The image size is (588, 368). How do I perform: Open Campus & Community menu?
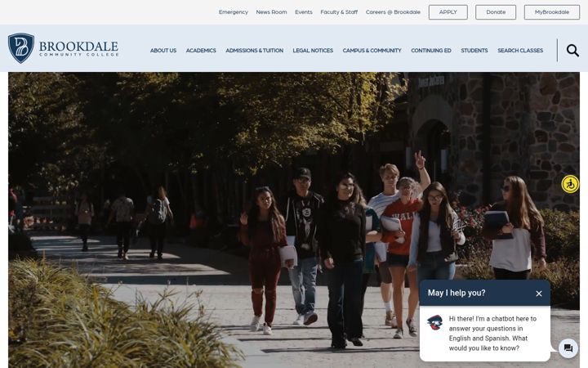click(372, 51)
